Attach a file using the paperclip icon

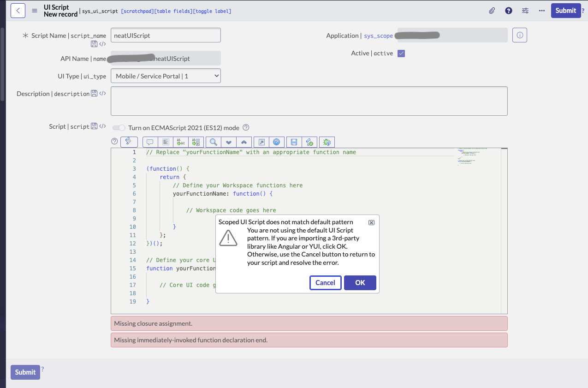[492, 10]
